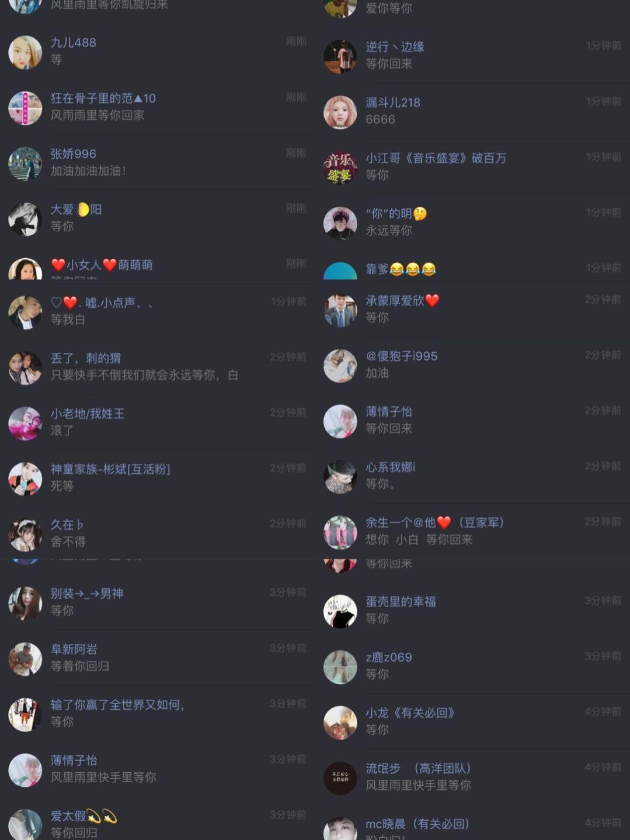This screenshot has height=840, width=630.
Task: Open 张娇996 user avatar
Action: 25,164
